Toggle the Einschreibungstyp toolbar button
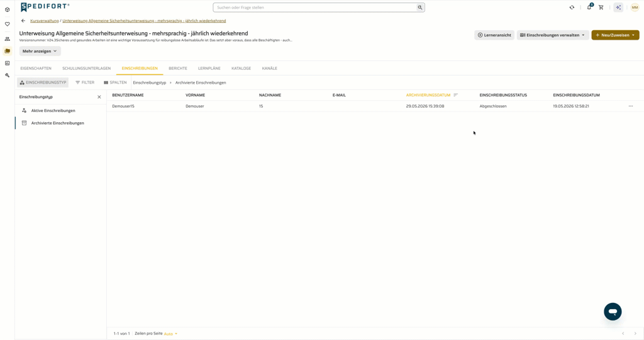Screen dimensions: 644x340 (43, 82)
